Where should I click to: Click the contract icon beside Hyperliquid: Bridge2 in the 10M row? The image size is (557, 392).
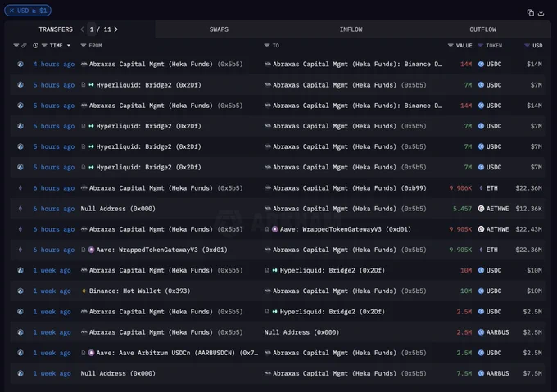(267, 270)
